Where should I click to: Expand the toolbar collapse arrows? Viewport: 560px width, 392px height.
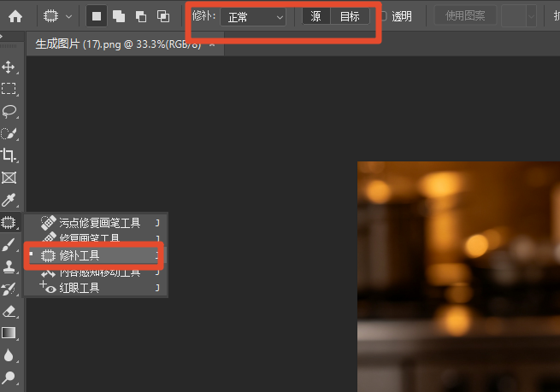click(2, 36)
